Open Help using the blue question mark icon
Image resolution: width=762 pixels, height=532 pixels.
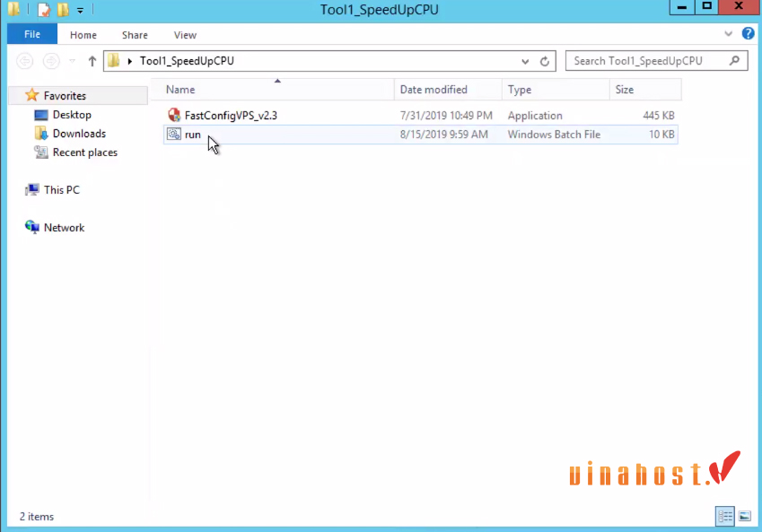tap(748, 34)
